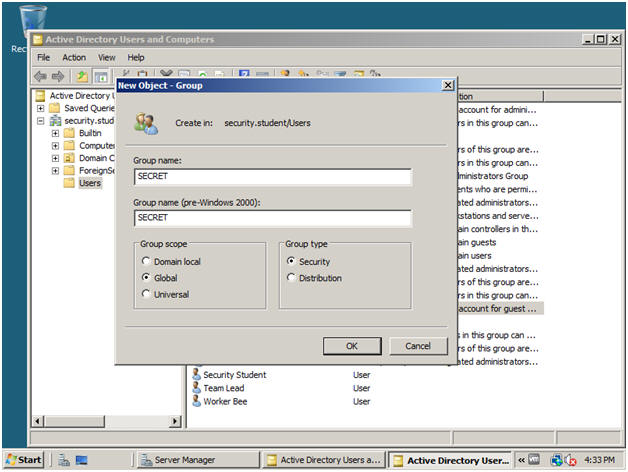Click the group icon in New Object dialog

tap(146, 123)
